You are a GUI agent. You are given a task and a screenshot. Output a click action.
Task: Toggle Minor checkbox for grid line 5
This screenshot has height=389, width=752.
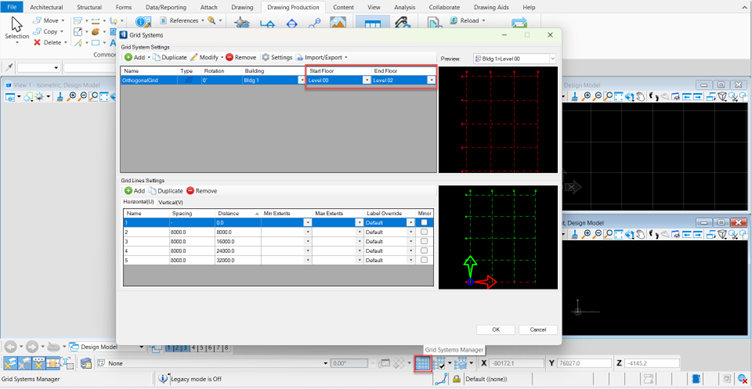424,260
